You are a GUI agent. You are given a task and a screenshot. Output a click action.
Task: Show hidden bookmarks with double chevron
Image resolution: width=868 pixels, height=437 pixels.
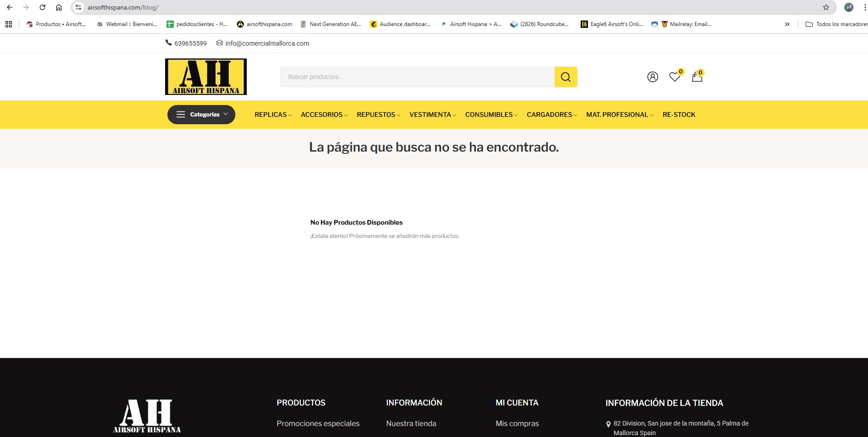tap(787, 24)
